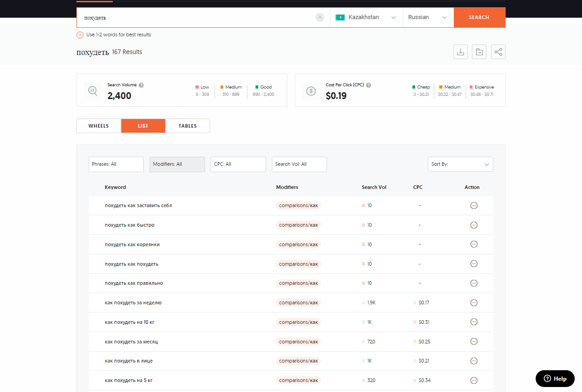Click the Action column header
The image size is (582, 392).
pyautogui.click(x=472, y=187)
